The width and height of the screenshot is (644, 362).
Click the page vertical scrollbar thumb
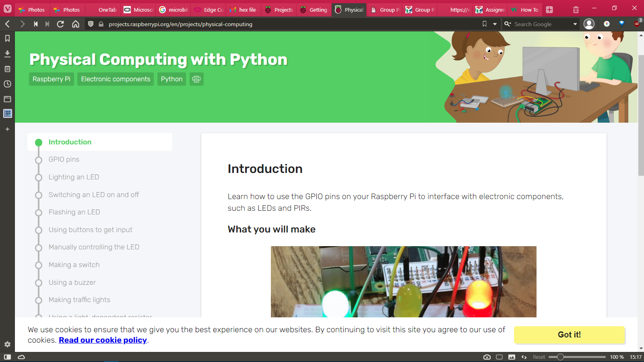pos(641,115)
